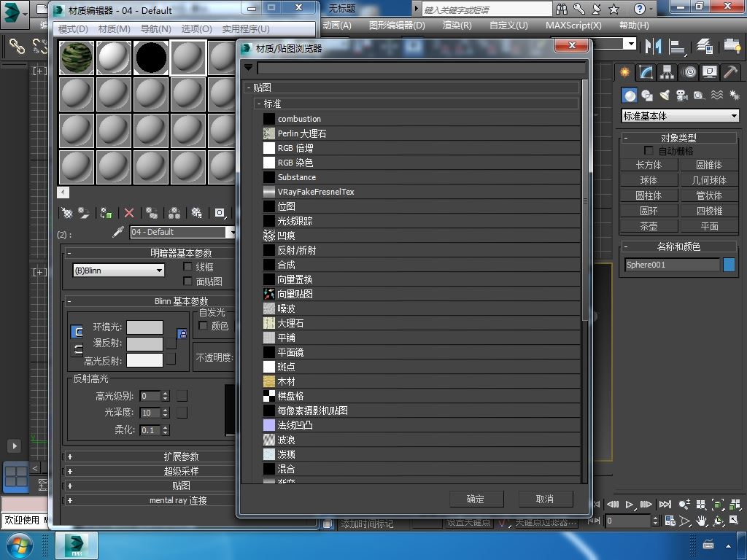The height and width of the screenshot is (560, 747).
Task: Select the Shapes category icon
Action: click(x=647, y=96)
